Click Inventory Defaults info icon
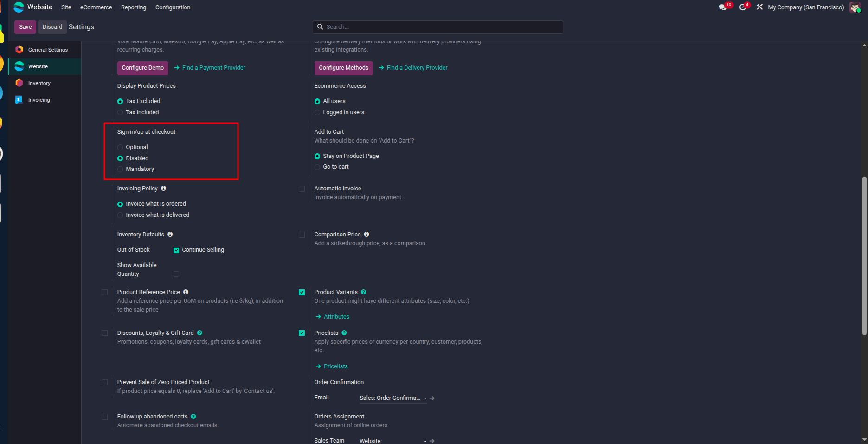This screenshot has width=868, height=444. [170, 235]
